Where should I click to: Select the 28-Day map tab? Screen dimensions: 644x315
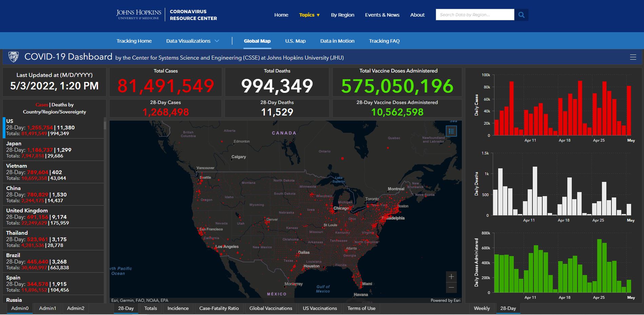[126, 309]
